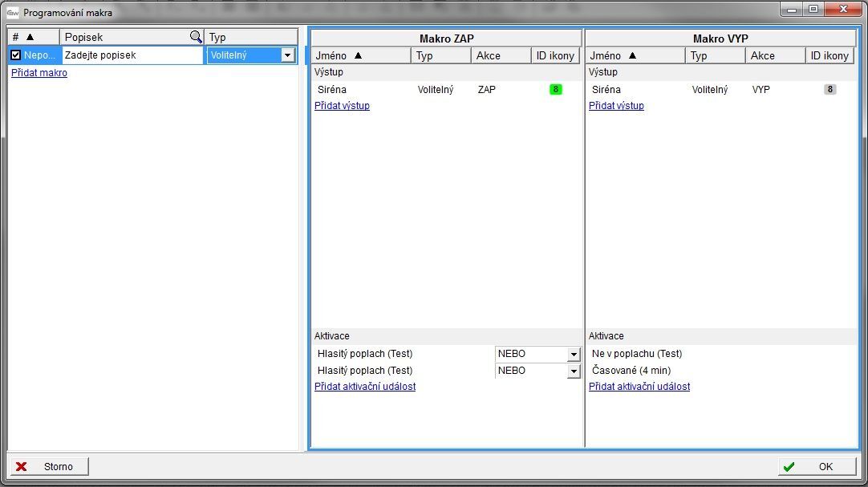The width and height of the screenshot is (868, 487).
Task: Click the green ID icon 8 badge
Action: 555,90
